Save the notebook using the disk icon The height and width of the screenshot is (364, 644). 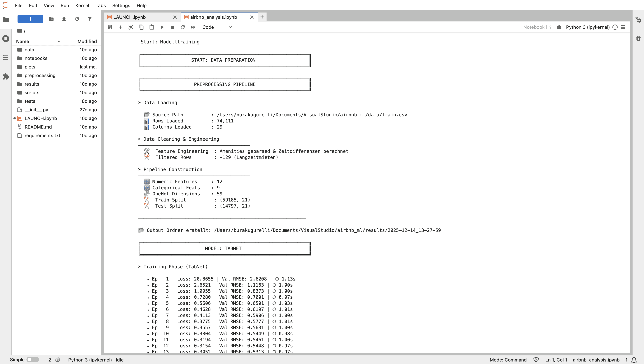[110, 27]
